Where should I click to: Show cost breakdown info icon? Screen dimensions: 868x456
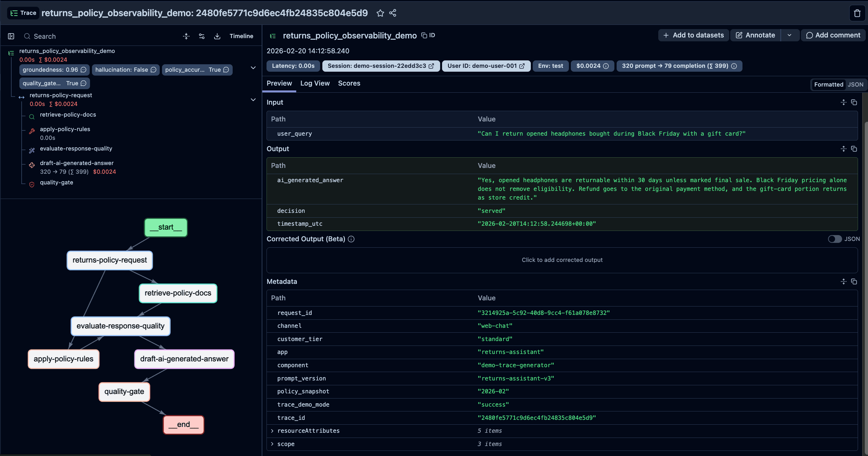tap(606, 66)
